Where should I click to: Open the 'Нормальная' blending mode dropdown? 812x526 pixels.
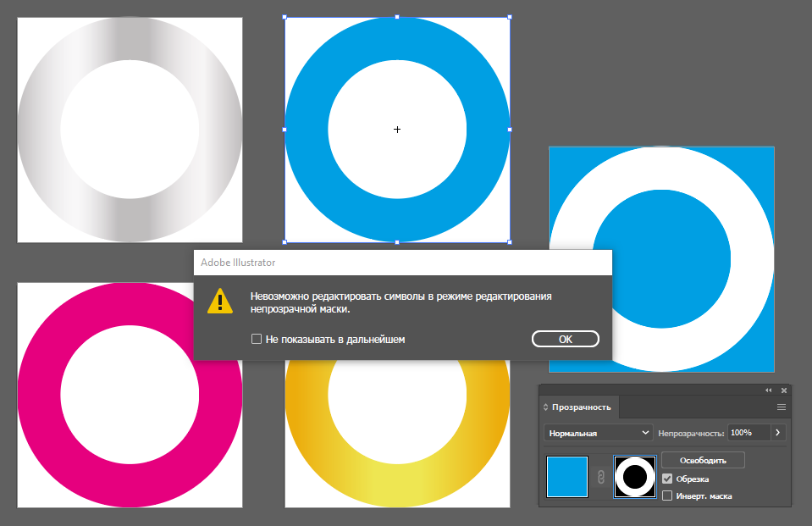[598, 433]
